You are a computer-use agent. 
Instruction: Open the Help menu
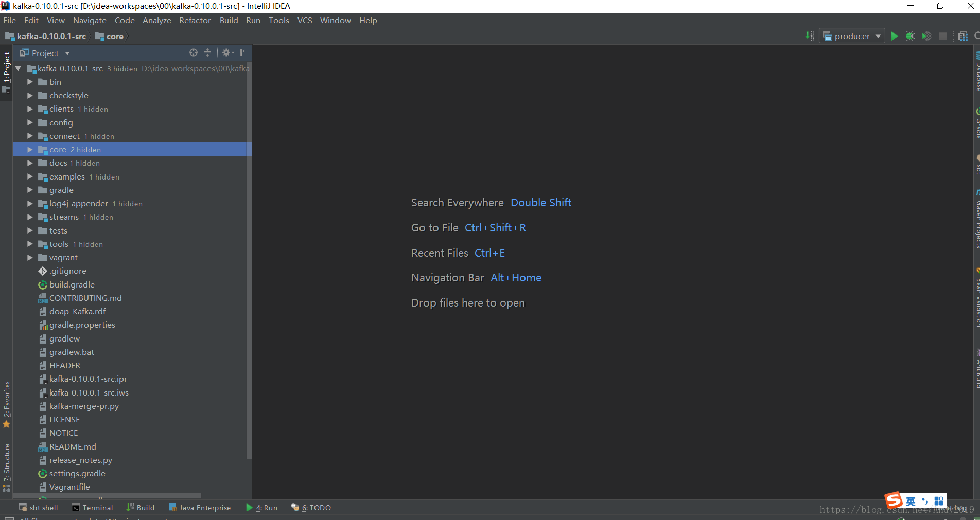click(x=368, y=20)
